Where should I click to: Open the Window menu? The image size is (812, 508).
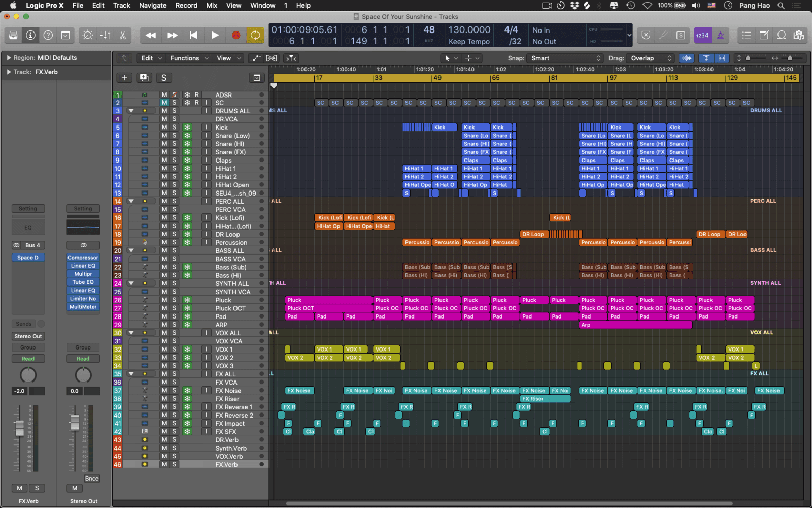click(263, 5)
